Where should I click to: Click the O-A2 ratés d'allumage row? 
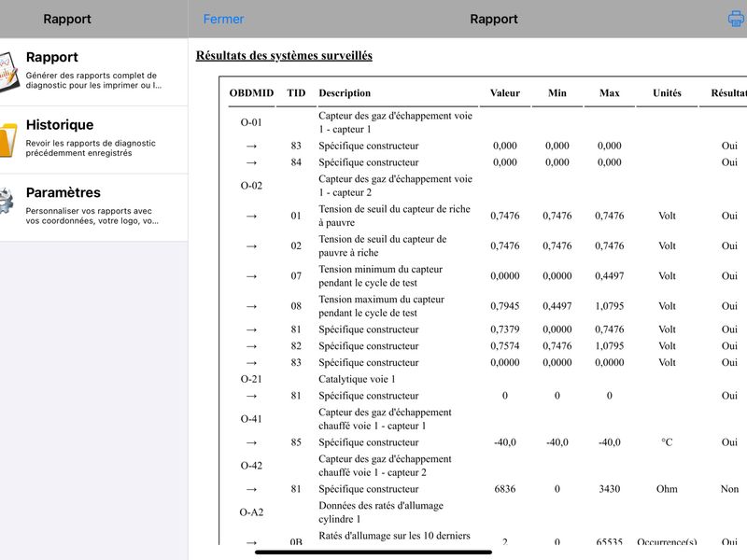484,511
